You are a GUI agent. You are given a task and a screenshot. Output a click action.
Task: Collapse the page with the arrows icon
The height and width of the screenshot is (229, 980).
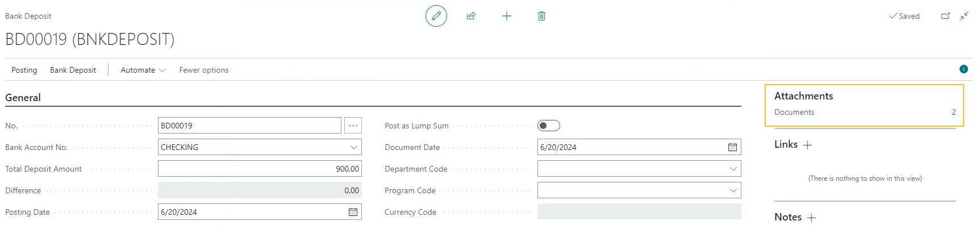coord(964,16)
